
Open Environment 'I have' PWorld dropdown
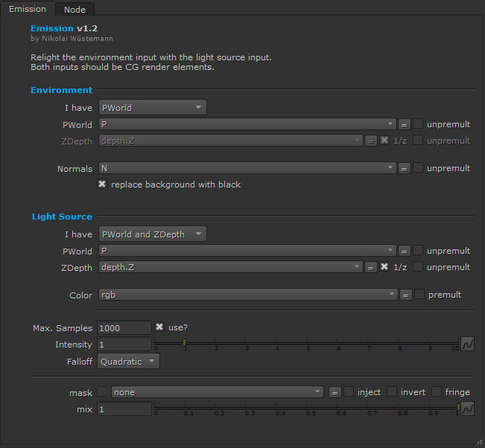[152, 108]
